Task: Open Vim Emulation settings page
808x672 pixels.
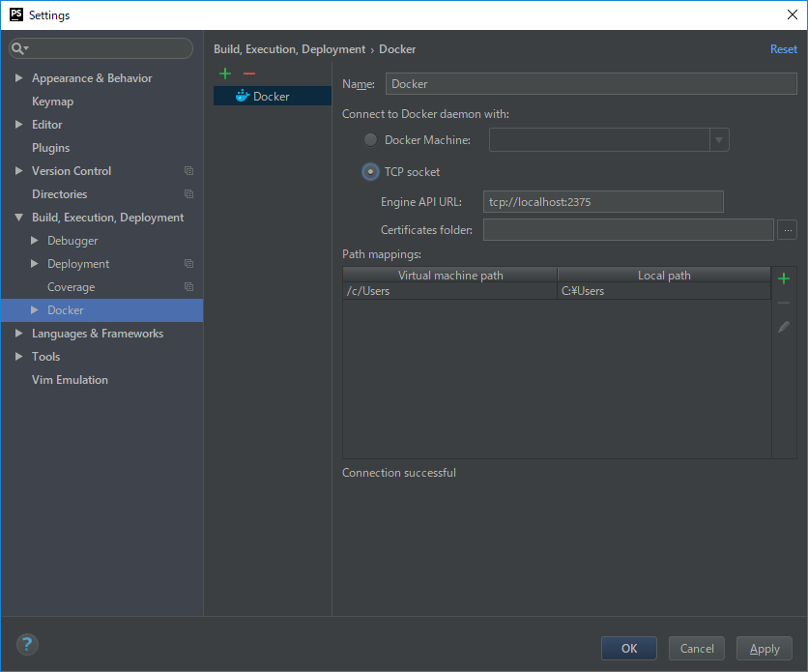Action: coord(71,380)
